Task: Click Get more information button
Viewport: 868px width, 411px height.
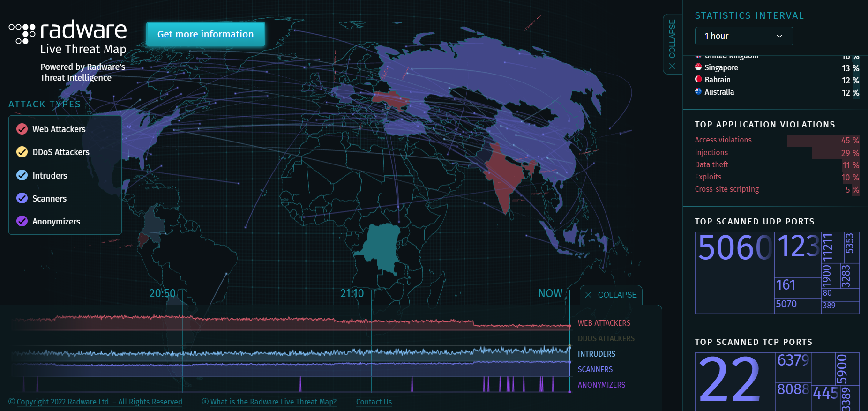Action: click(x=205, y=34)
